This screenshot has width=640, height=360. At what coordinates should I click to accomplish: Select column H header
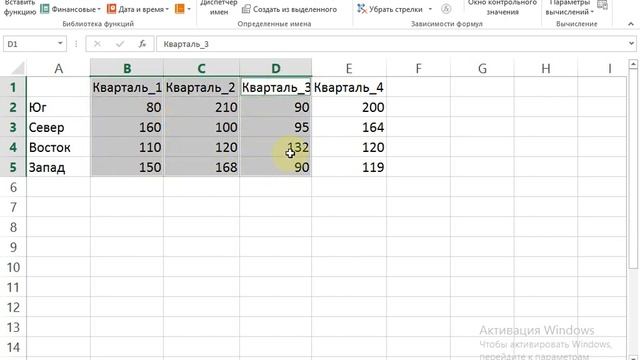546,68
